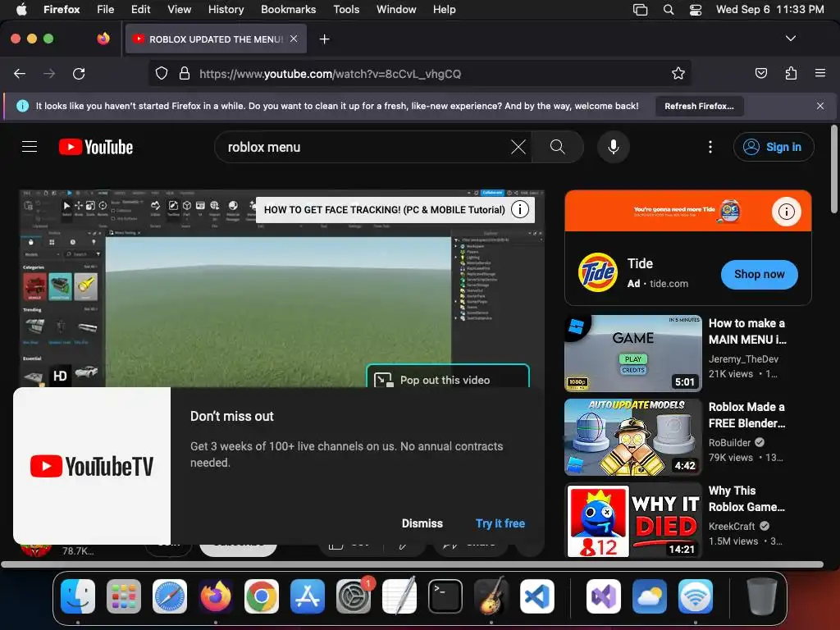The height and width of the screenshot is (630, 840).
Task: Clear the search query with the X icon
Action: coord(518,147)
